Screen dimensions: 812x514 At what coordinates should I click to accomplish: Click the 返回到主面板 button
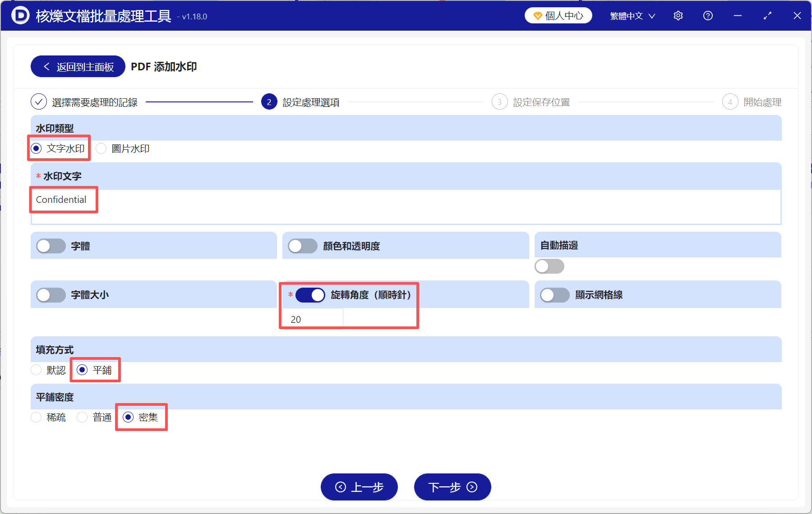tap(77, 66)
